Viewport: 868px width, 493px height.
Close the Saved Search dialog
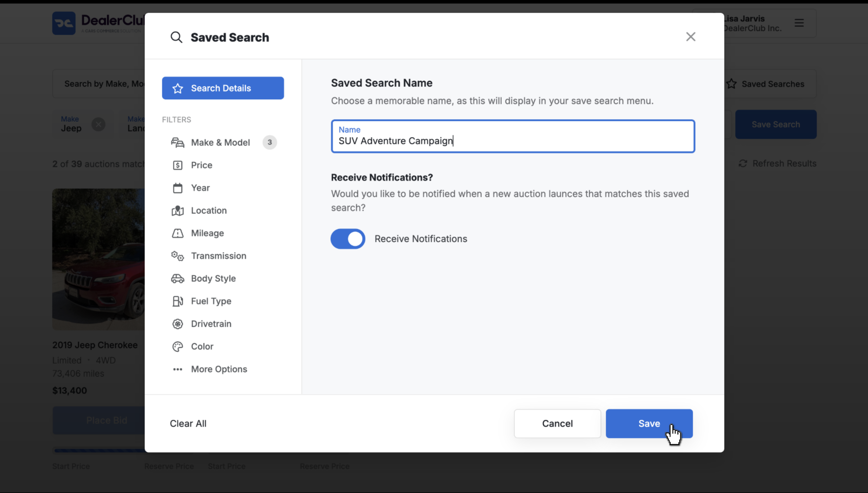[x=691, y=37]
